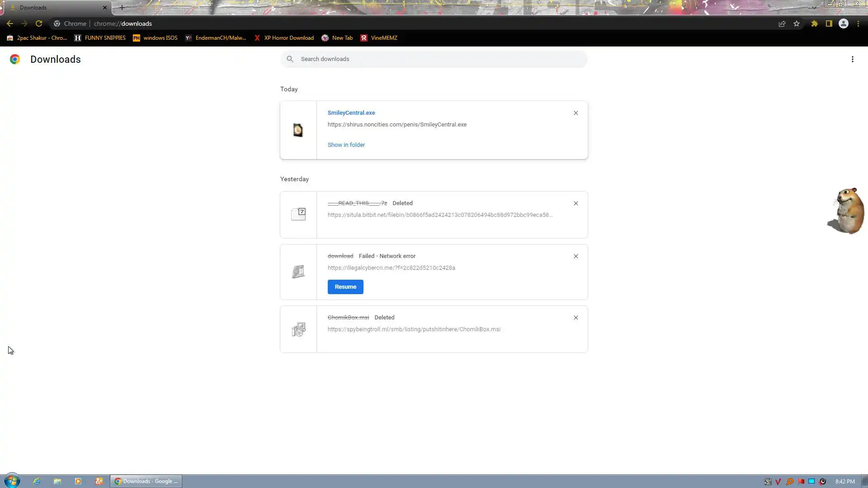
Task: Open the Windows Start orb
Action: (12, 481)
